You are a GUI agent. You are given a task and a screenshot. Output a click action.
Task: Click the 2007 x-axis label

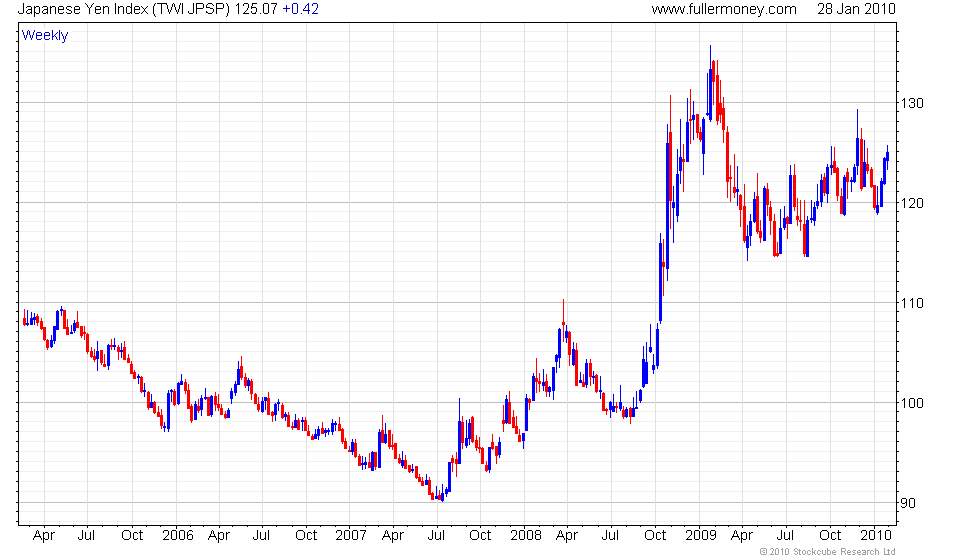click(x=351, y=536)
